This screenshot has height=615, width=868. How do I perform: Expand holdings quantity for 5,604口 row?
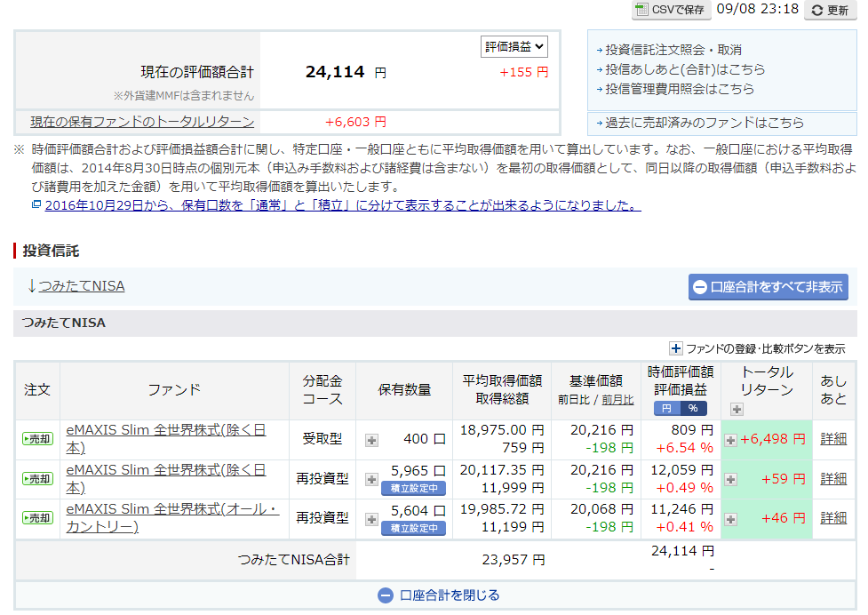(x=371, y=519)
